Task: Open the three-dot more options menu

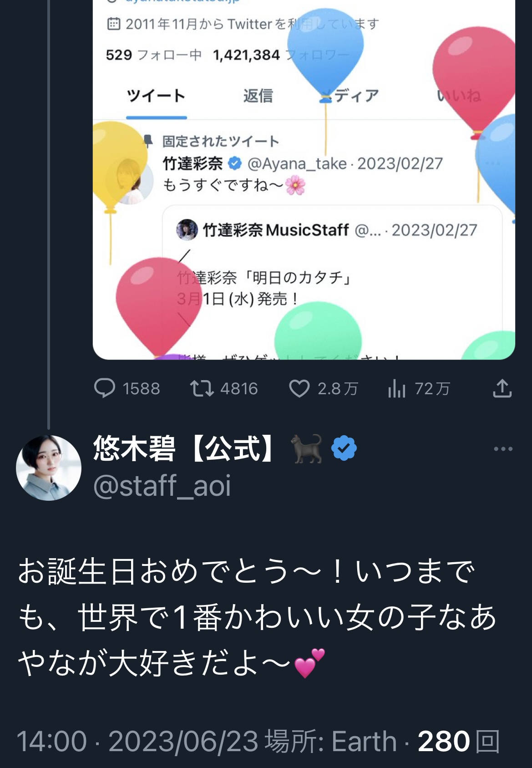Action: pos(503,449)
